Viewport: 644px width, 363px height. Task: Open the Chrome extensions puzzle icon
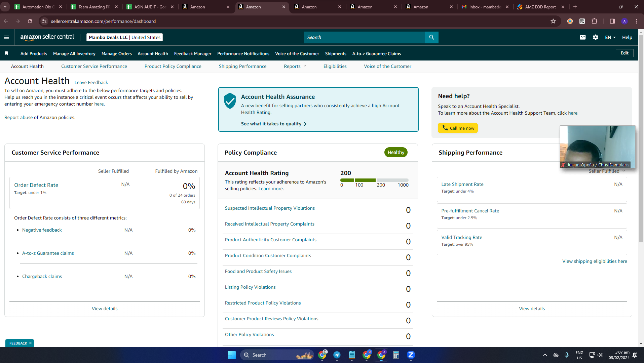(x=595, y=21)
